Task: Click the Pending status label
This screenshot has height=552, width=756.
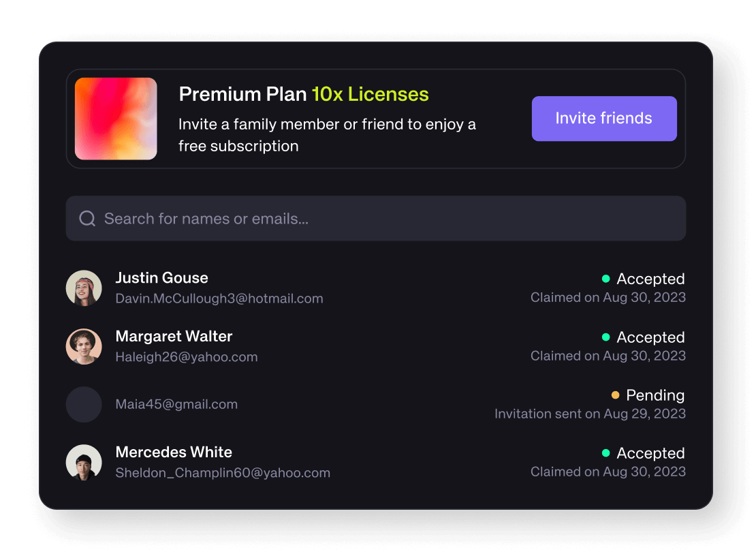Action: coord(655,395)
